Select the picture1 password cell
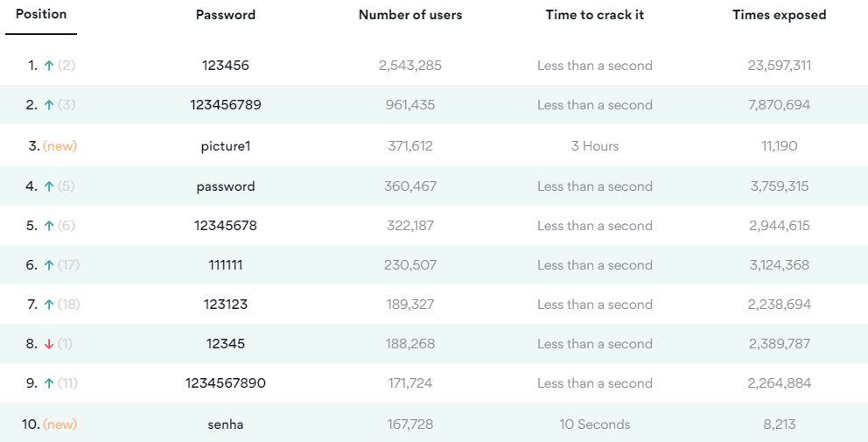The width and height of the screenshot is (868, 442). 226,146
